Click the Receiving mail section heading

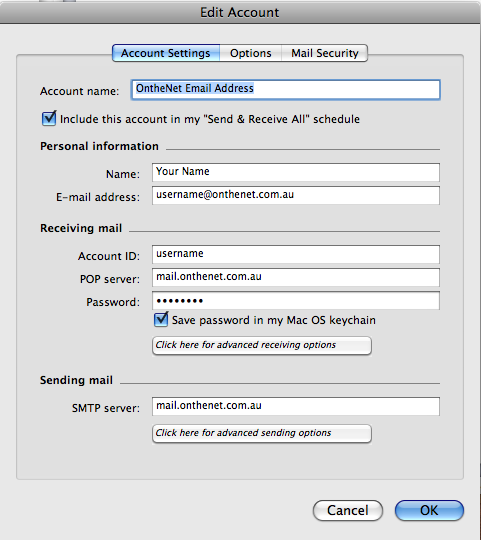(x=81, y=228)
